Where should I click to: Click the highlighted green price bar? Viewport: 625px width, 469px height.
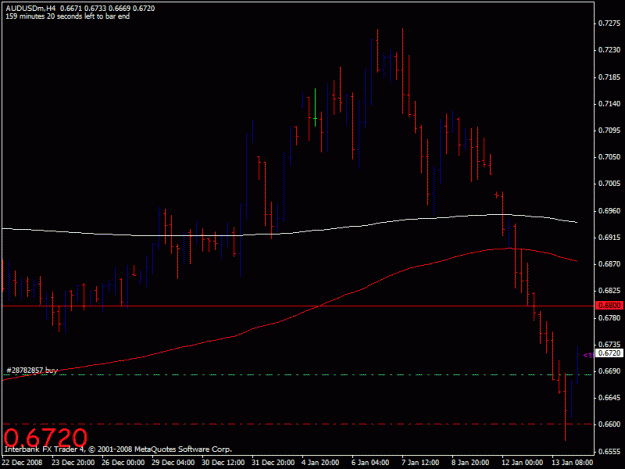(x=315, y=108)
